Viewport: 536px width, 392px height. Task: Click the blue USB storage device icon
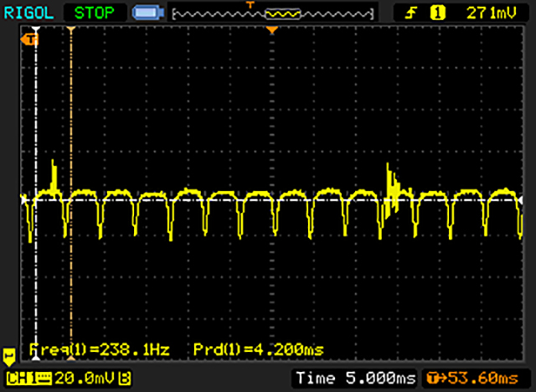148,13
